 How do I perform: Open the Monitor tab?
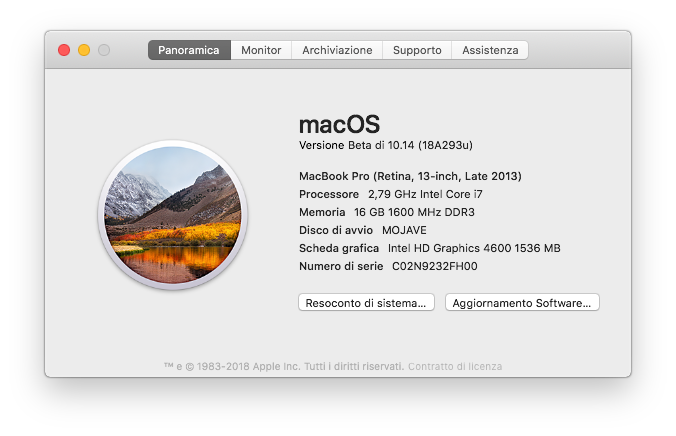pos(261,50)
